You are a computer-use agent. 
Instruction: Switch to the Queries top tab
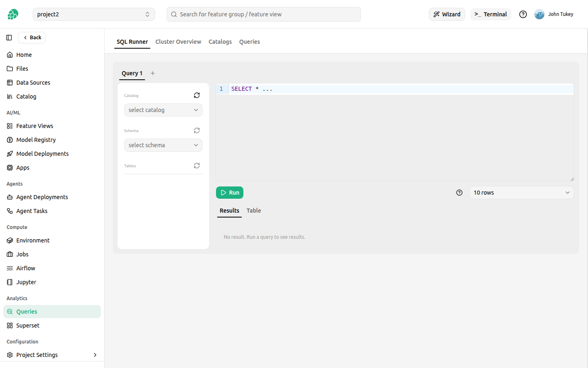249,42
